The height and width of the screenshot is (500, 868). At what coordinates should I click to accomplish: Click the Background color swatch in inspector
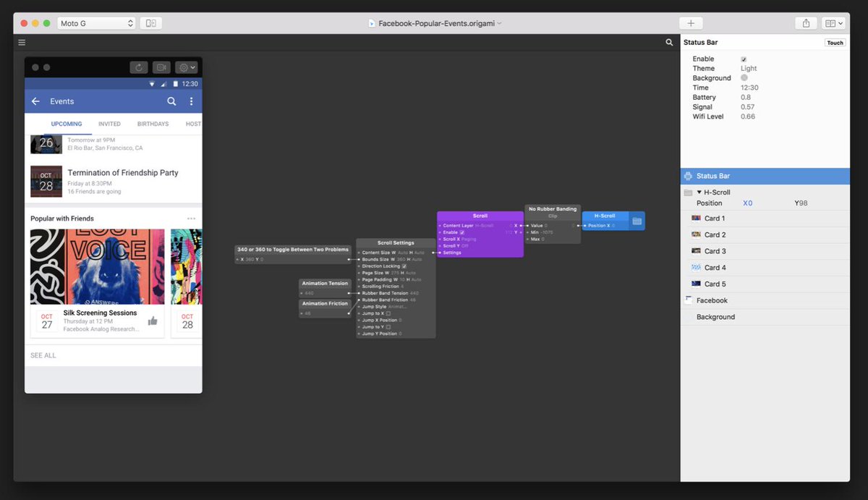click(x=744, y=77)
